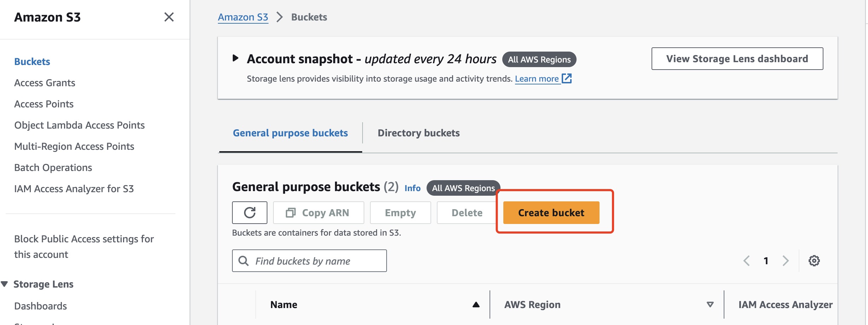Click the Info link beside buckets heading
Screen dimensions: 868x325
pos(412,188)
